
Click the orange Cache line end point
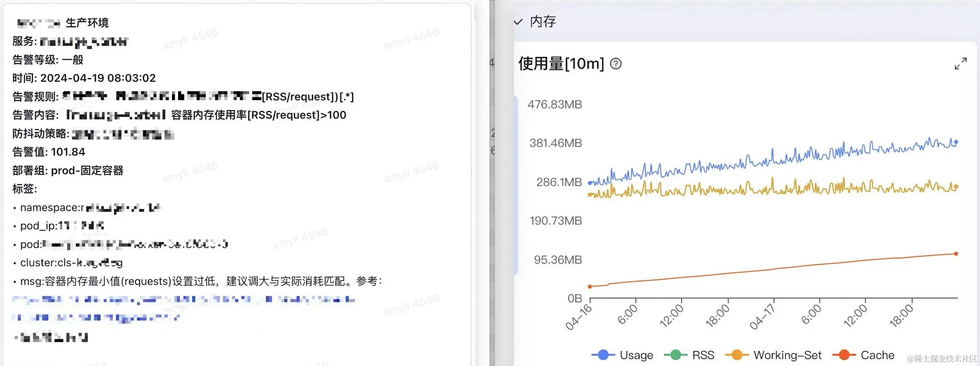[956, 254]
